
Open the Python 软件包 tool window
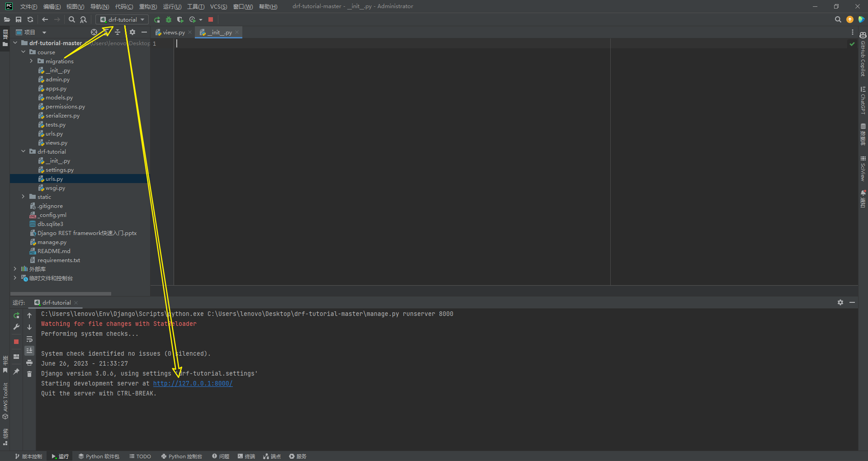click(x=99, y=456)
